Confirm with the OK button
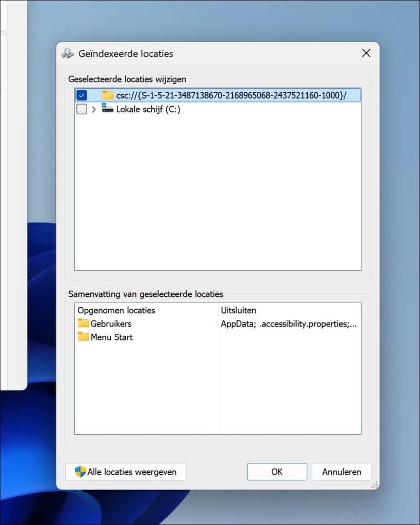Viewport: 420px width, 525px height. 277,472
